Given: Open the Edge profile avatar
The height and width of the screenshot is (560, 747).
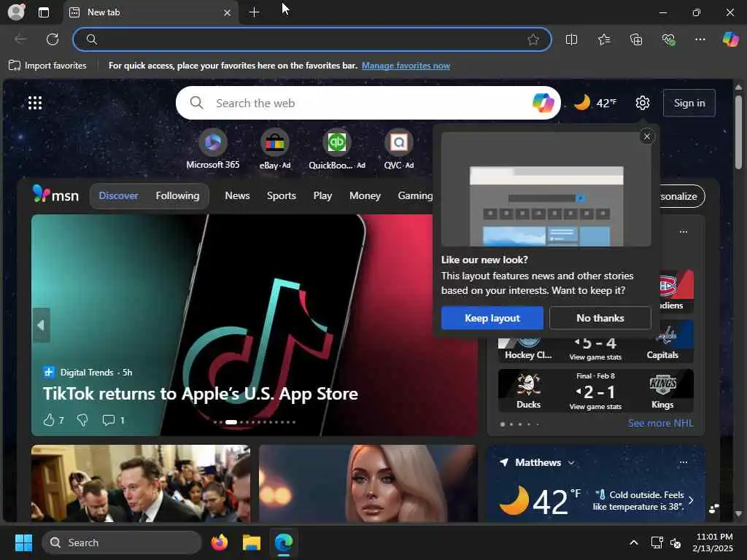Looking at the screenshot, I should 16,12.
